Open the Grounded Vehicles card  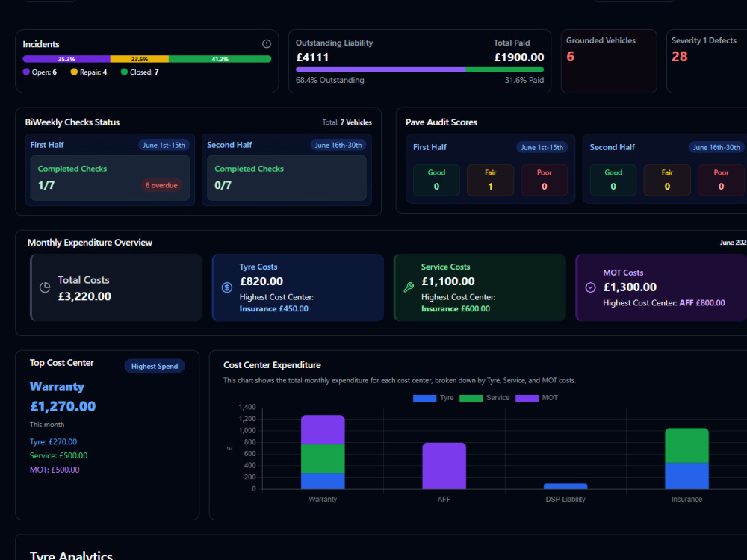609,61
